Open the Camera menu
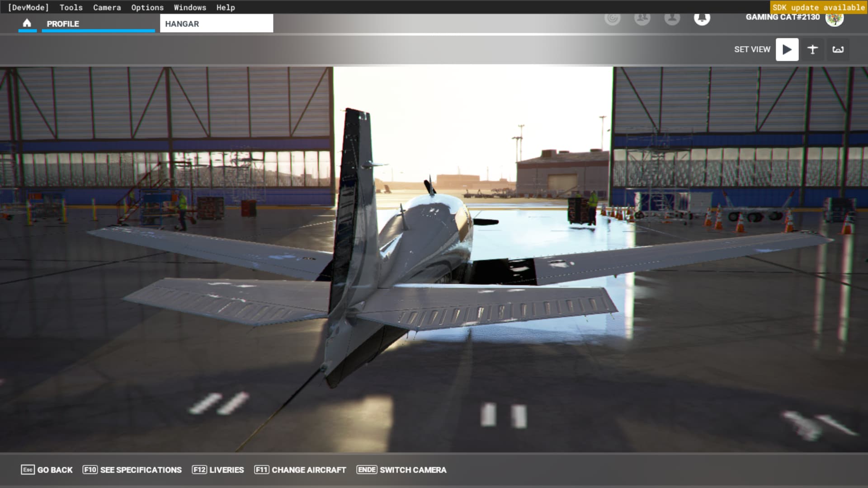Screen dimensions: 868x488 click(107, 7)
